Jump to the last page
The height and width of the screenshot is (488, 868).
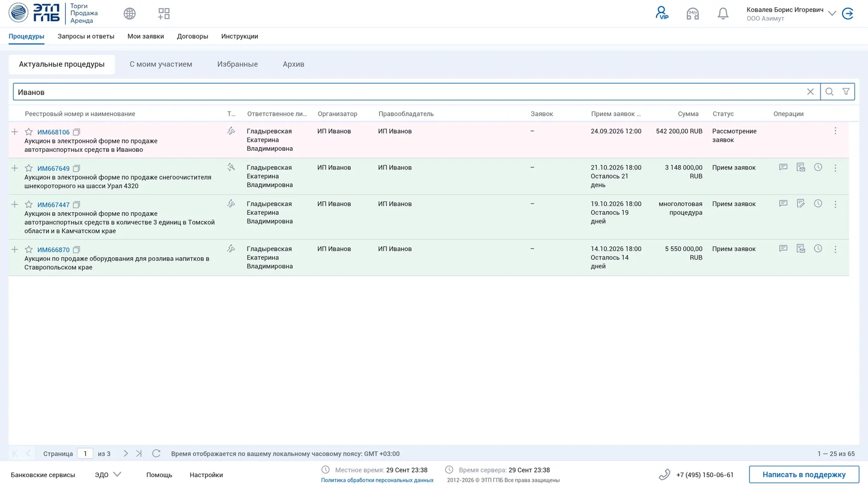(x=139, y=453)
